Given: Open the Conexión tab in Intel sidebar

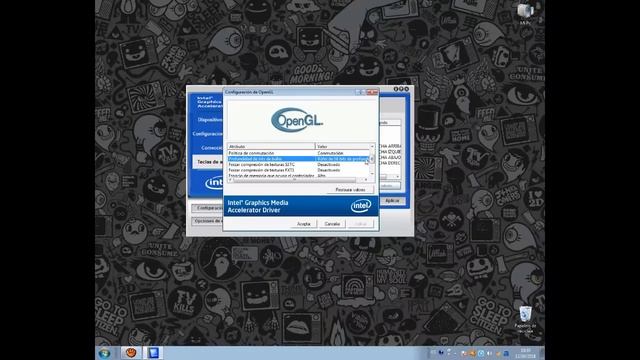Looking at the screenshot, I should [211, 147].
